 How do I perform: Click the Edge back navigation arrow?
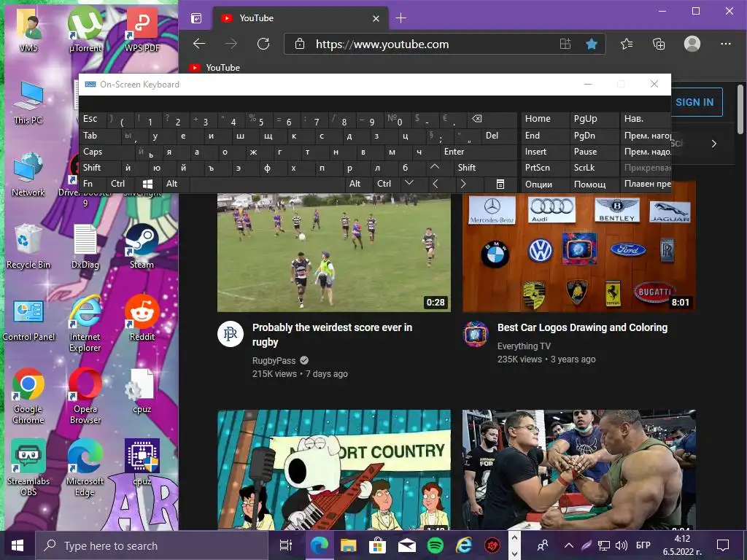199,44
